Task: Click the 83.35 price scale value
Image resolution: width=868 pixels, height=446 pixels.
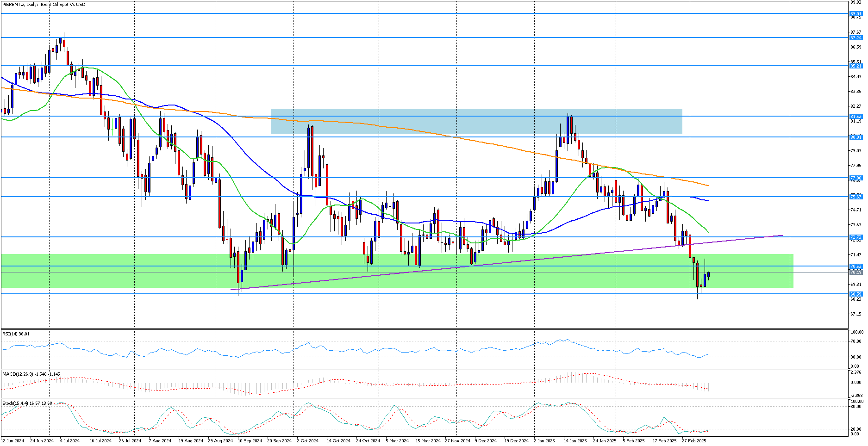Action: coord(856,91)
